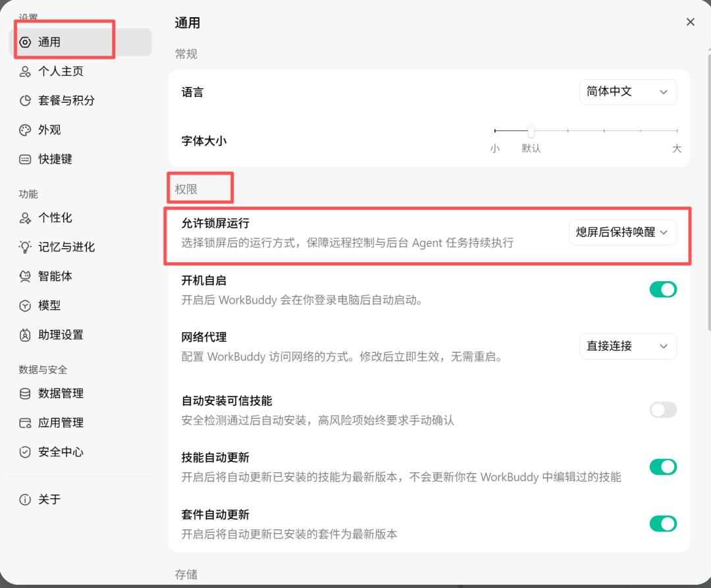Select 数据管理 in sidebar
This screenshot has height=588, width=711.
click(x=80, y=394)
